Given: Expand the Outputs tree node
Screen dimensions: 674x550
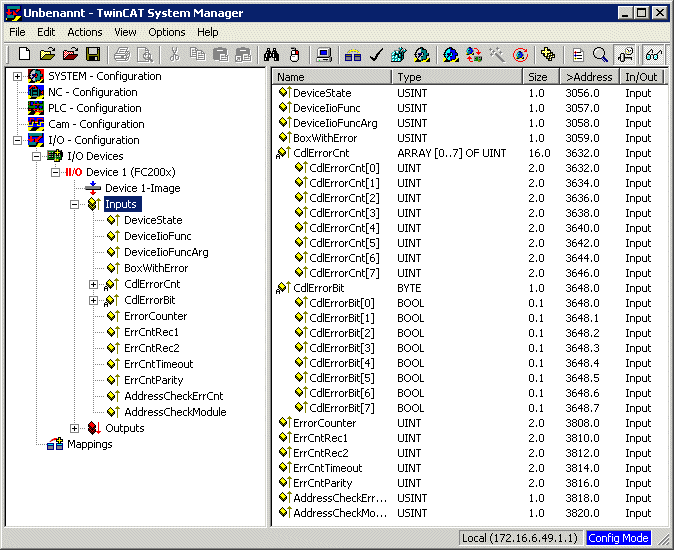Looking at the screenshot, I should 74,428.
